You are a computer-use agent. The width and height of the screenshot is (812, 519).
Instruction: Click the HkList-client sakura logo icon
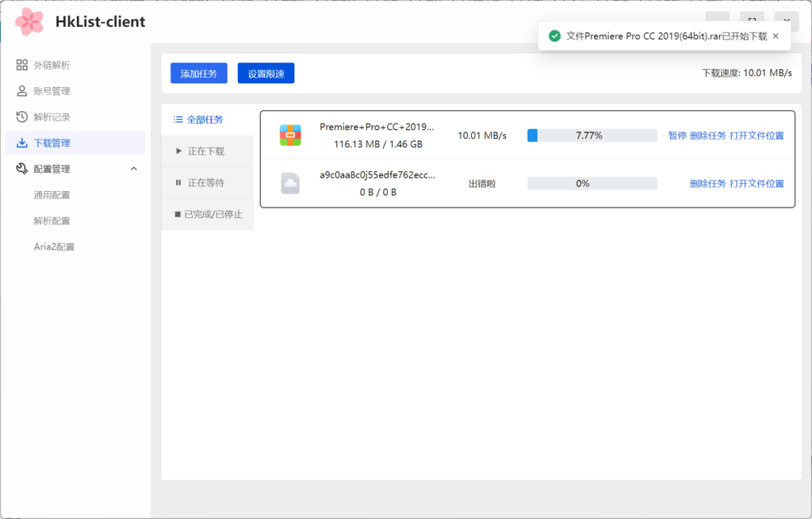click(29, 21)
